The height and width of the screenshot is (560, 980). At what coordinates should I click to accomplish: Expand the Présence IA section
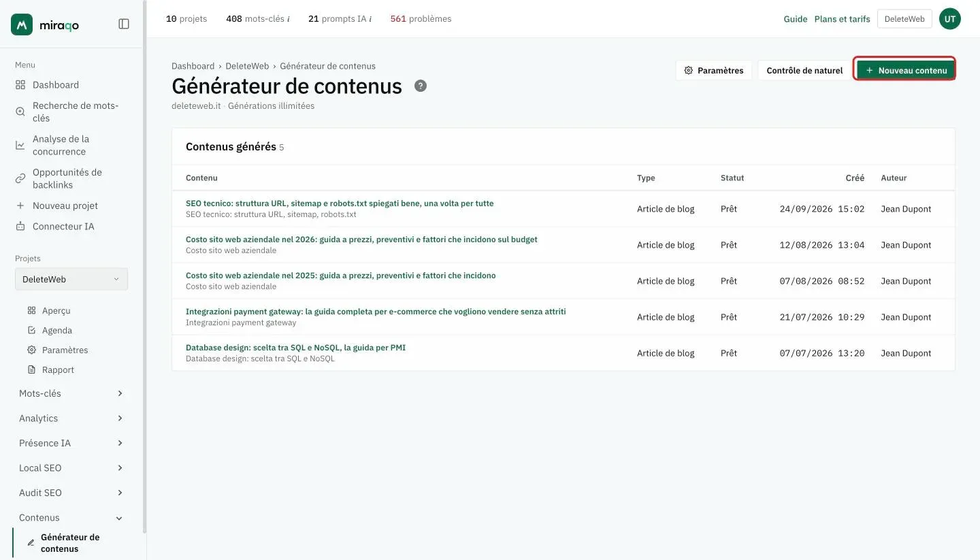tap(71, 443)
